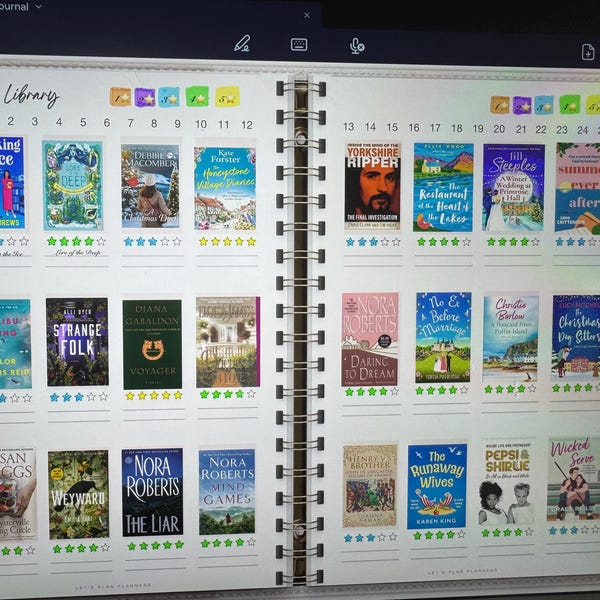Screen dimensions: 600x600
Task: Select Christie Barlow Puffin Island cover
Action: [511, 339]
